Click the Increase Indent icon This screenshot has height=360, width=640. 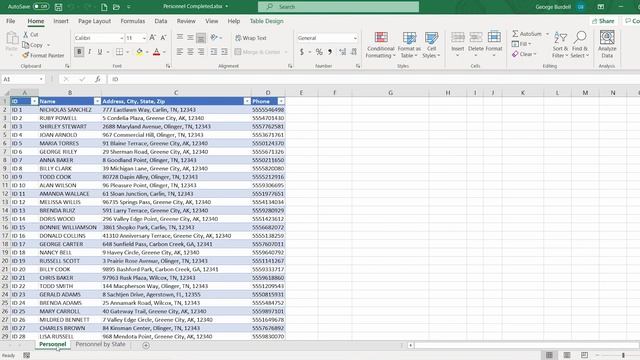[224, 52]
